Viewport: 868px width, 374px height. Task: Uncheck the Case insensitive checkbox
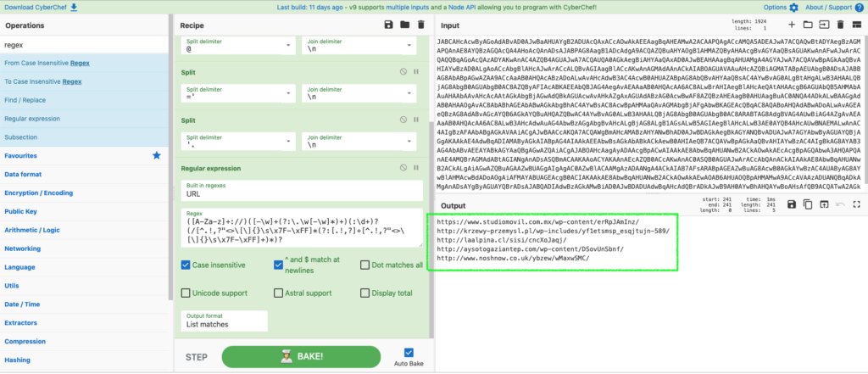tap(186, 265)
